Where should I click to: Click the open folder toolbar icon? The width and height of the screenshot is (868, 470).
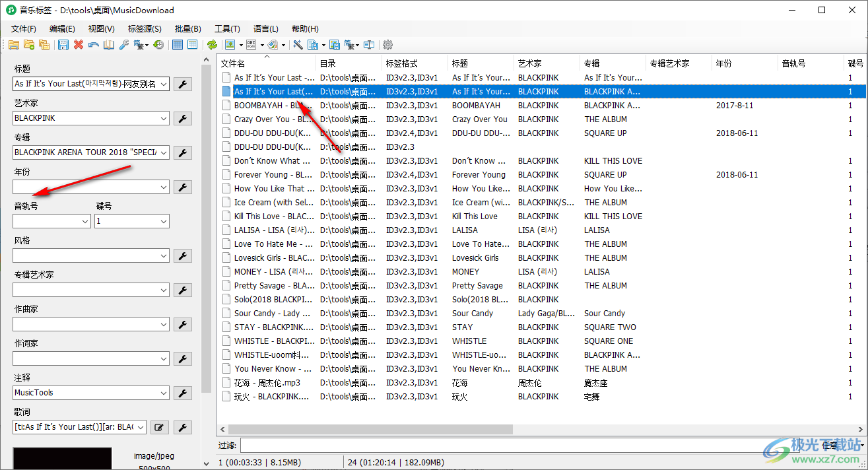click(13, 45)
